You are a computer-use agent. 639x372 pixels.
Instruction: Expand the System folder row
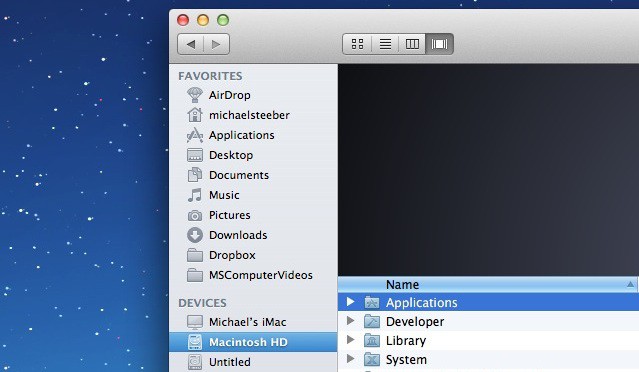point(350,359)
